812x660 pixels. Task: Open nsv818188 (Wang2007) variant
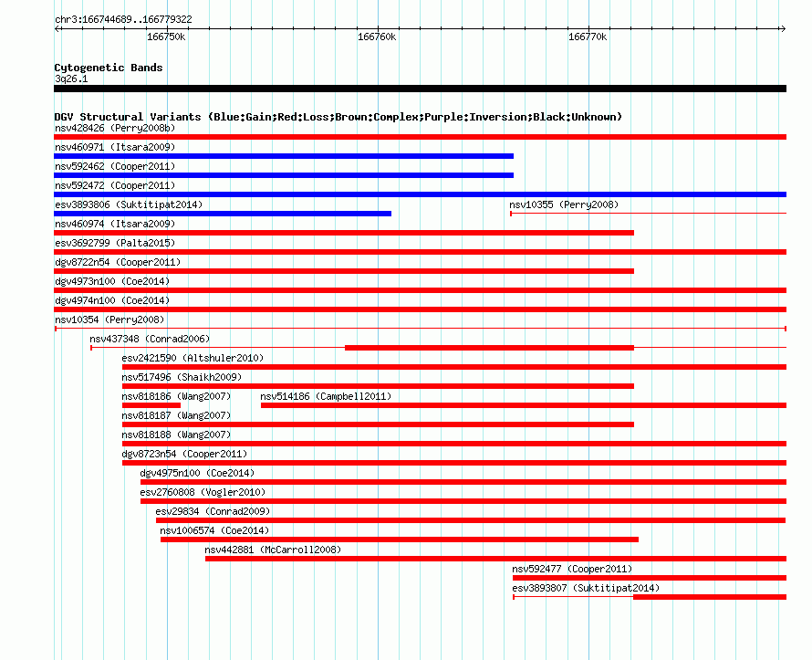point(176,435)
